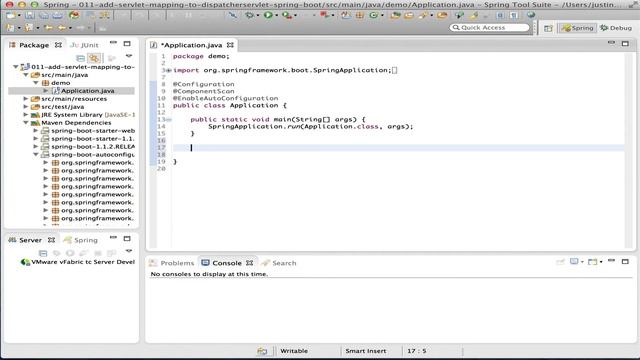Switch to the Debug perspective

click(616, 28)
